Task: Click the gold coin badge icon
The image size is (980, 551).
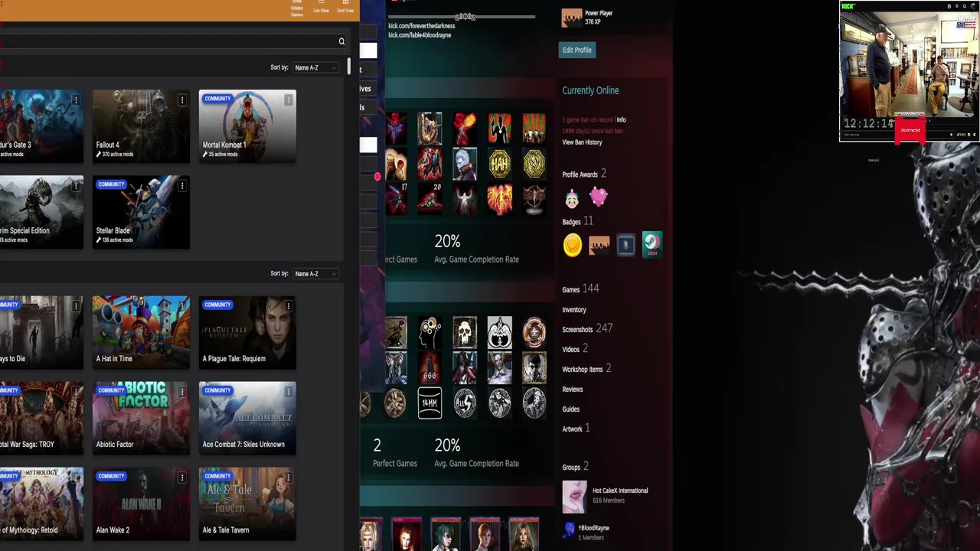Action: pos(573,245)
